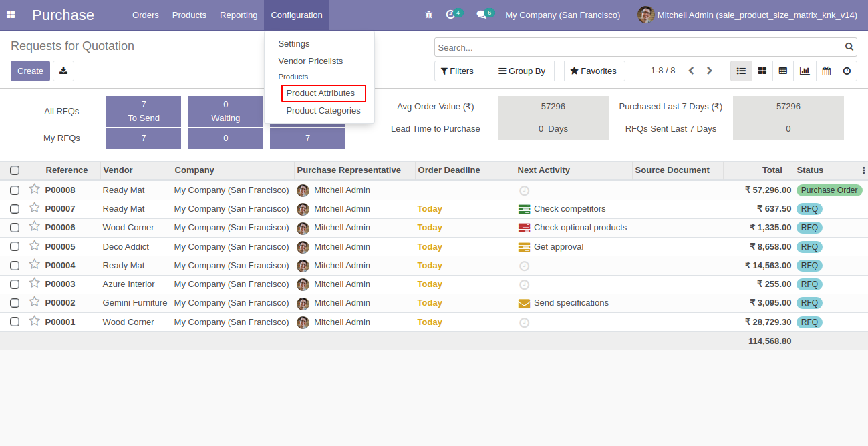
Task: Star P00006 as favorite
Action: pyautogui.click(x=35, y=226)
